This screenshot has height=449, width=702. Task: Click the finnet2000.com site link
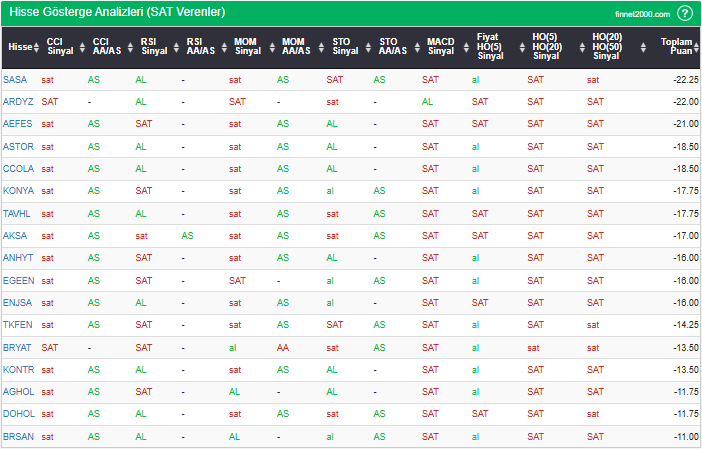(x=642, y=14)
